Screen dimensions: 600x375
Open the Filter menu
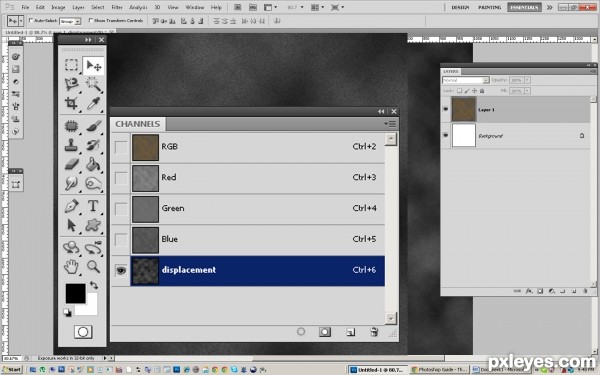[117, 7]
